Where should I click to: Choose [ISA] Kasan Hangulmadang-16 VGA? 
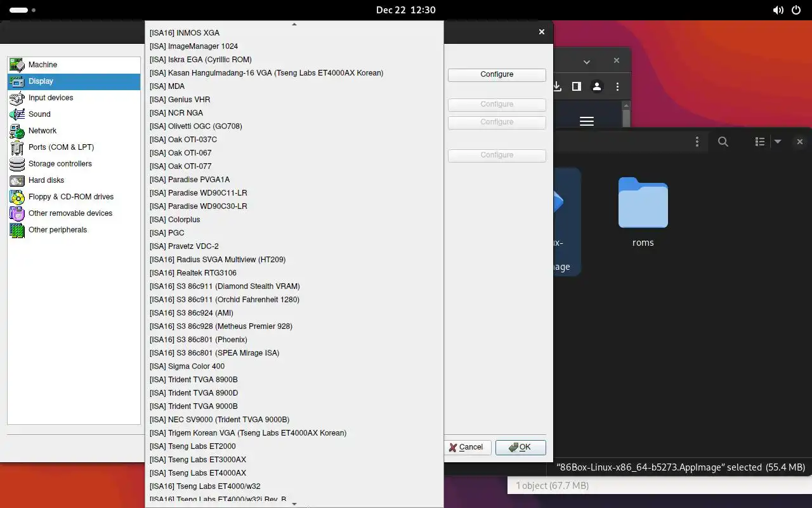pyautogui.click(x=294, y=73)
